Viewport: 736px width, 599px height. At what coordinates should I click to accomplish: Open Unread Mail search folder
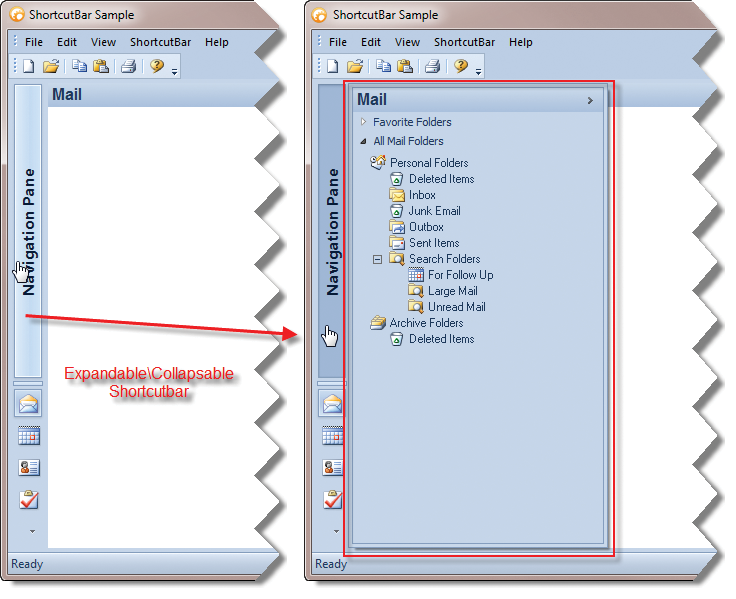coord(456,307)
